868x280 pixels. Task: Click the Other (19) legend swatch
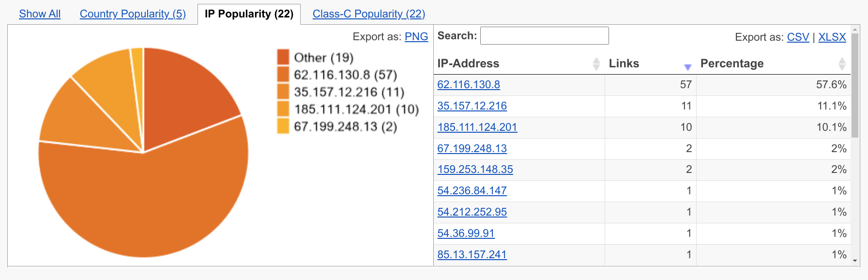click(x=283, y=57)
